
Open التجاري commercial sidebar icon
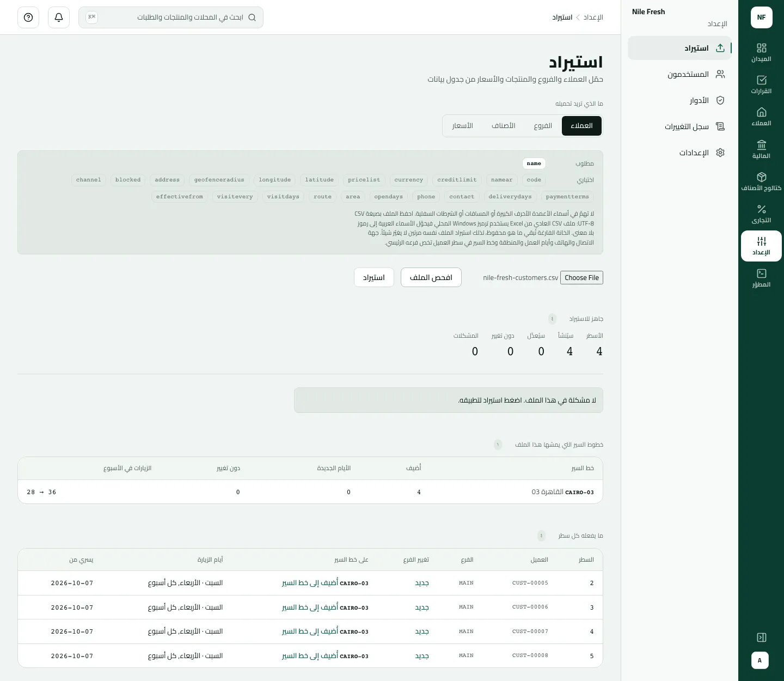click(761, 214)
